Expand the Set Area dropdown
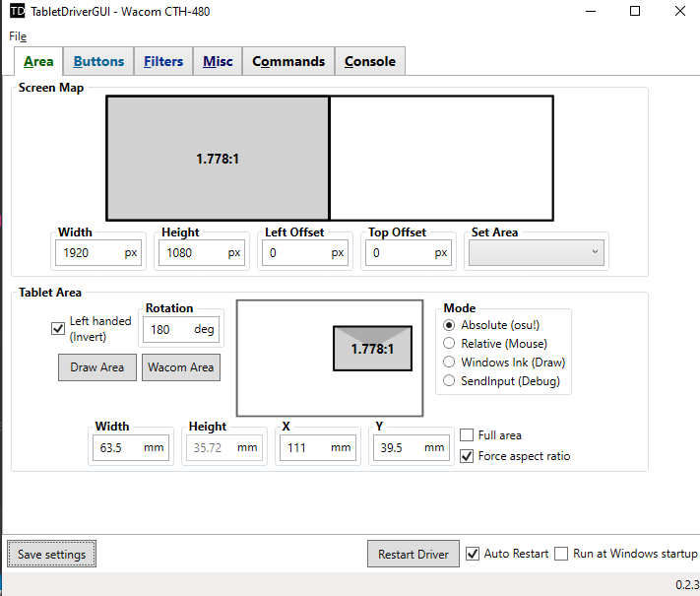 tap(537, 253)
